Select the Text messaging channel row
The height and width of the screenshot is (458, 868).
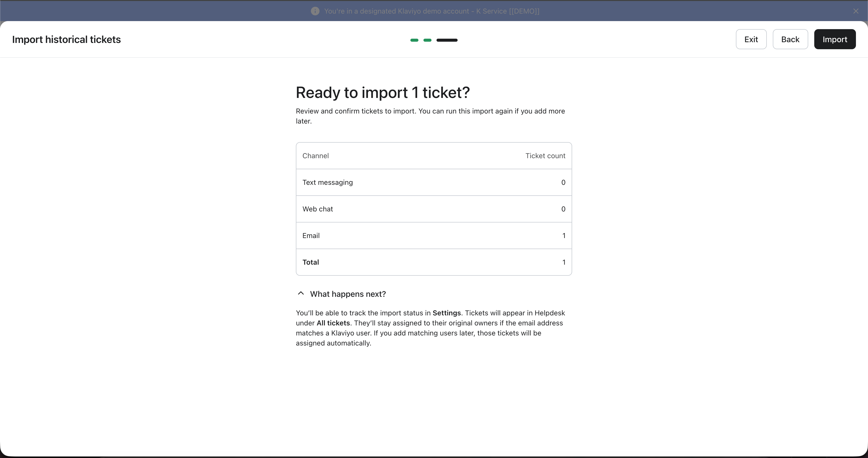point(434,183)
